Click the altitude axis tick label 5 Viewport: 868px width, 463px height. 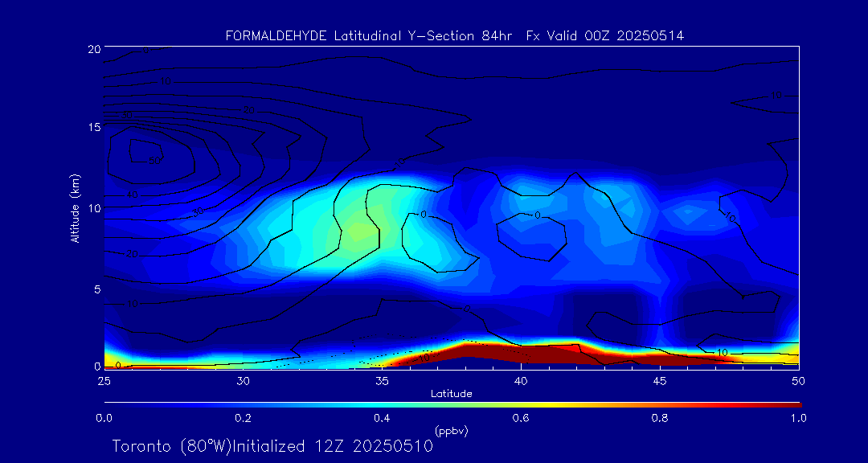point(96,289)
